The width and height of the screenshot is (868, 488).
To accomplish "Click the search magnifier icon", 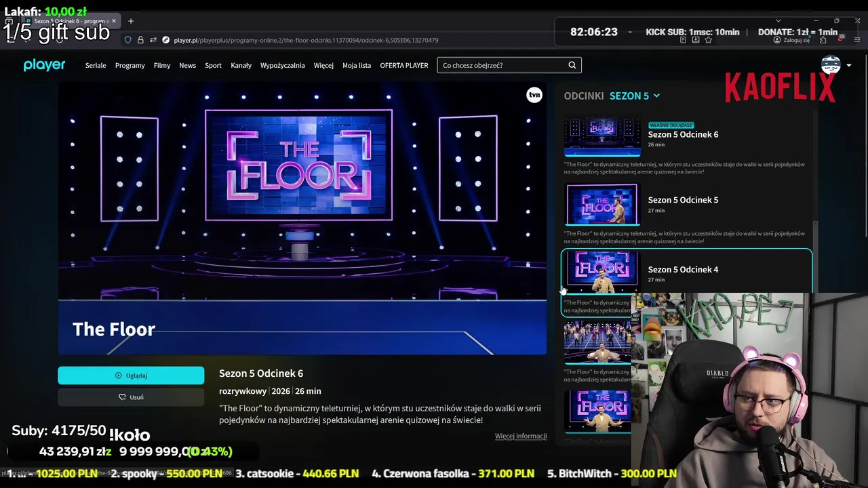I will tap(572, 65).
